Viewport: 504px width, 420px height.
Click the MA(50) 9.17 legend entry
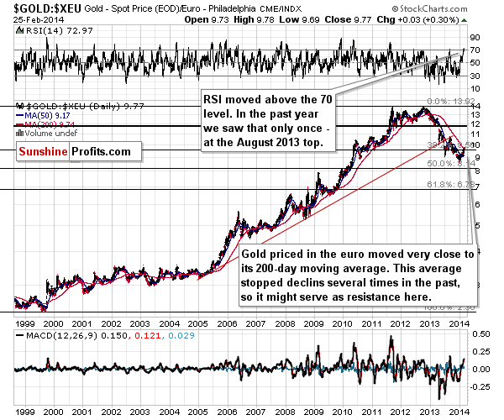click(x=47, y=116)
